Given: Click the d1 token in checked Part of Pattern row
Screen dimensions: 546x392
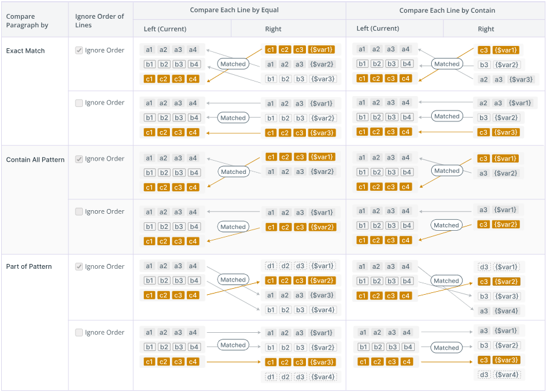Looking at the screenshot, I should click(x=271, y=266).
